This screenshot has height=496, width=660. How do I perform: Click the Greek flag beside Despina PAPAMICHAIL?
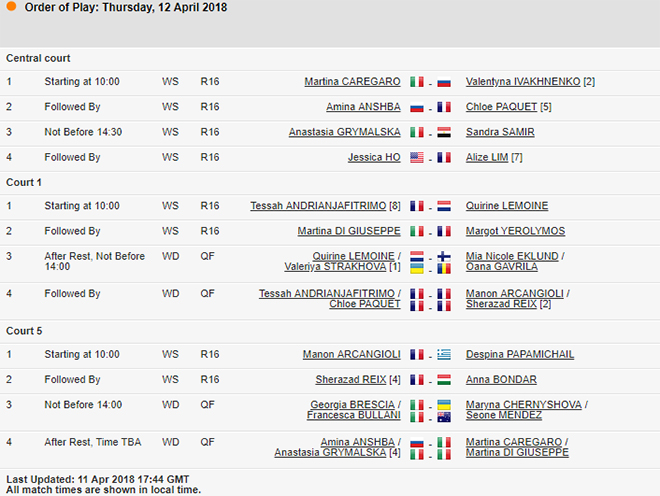click(444, 355)
